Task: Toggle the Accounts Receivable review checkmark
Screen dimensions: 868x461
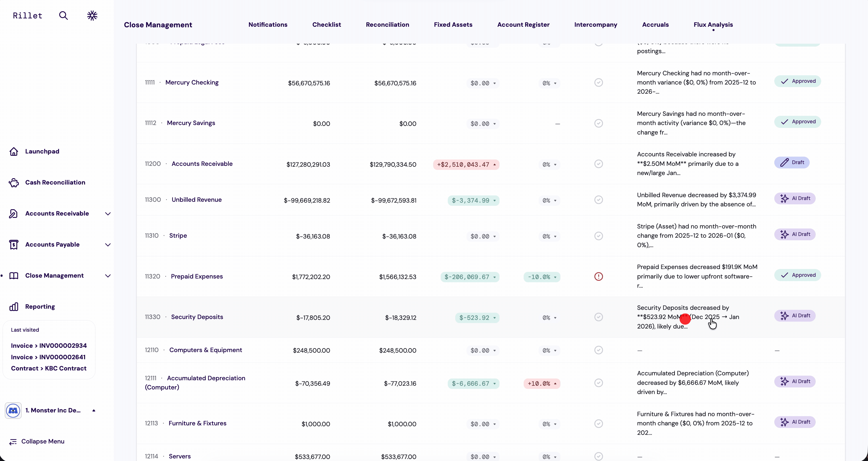Action: tap(598, 164)
